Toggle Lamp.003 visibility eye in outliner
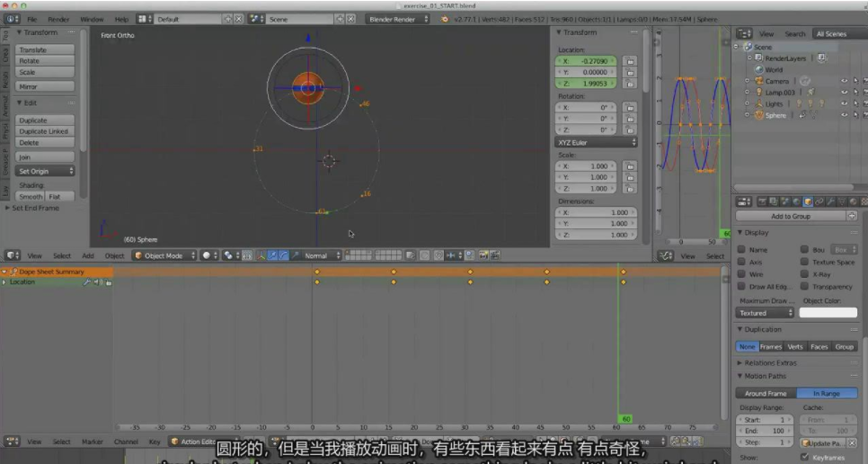 point(845,93)
